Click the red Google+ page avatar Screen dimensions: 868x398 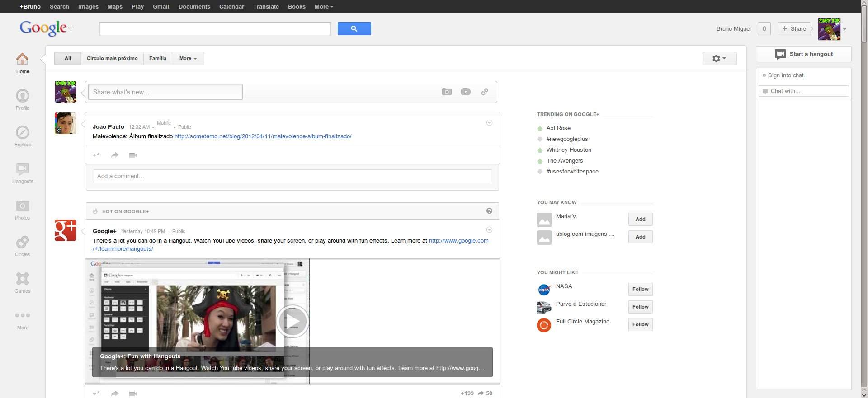click(66, 230)
